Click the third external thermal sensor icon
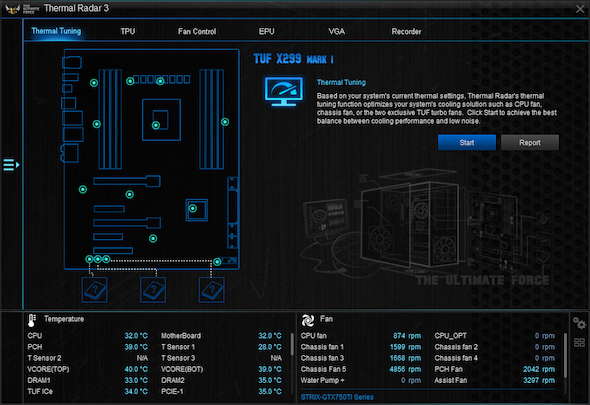Screen dimensions: 590x405 (212, 290)
